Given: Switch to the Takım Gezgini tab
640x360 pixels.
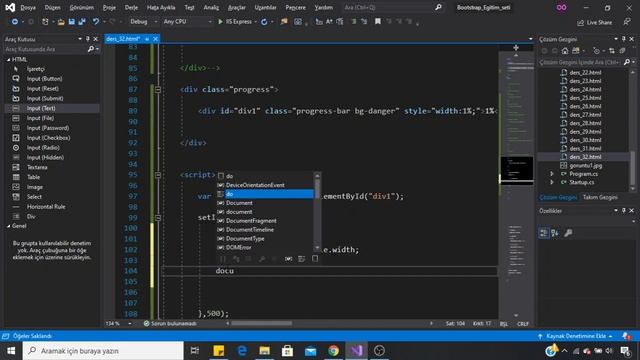Looking at the screenshot, I should tap(600, 197).
